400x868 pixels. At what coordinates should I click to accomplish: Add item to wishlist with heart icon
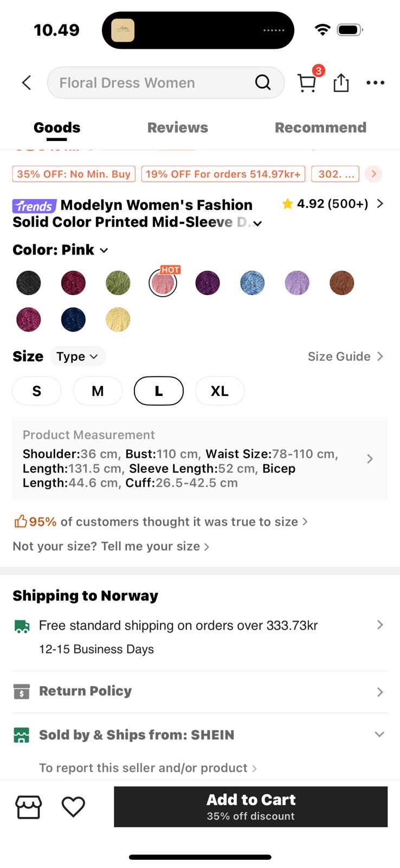(x=73, y=807)
